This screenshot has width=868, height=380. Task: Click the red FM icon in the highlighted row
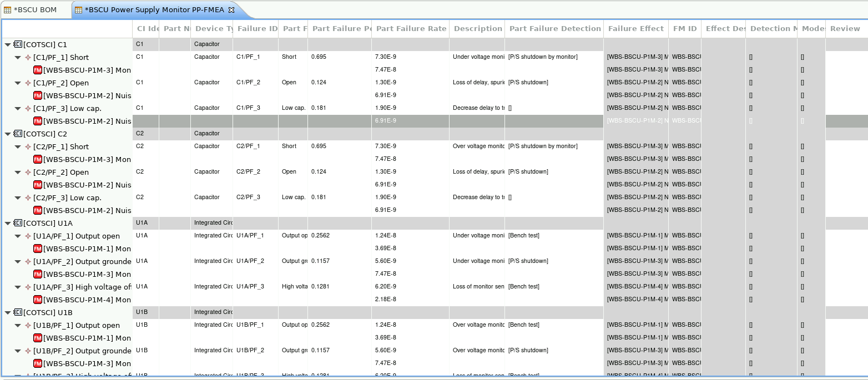tap(38, 121)
